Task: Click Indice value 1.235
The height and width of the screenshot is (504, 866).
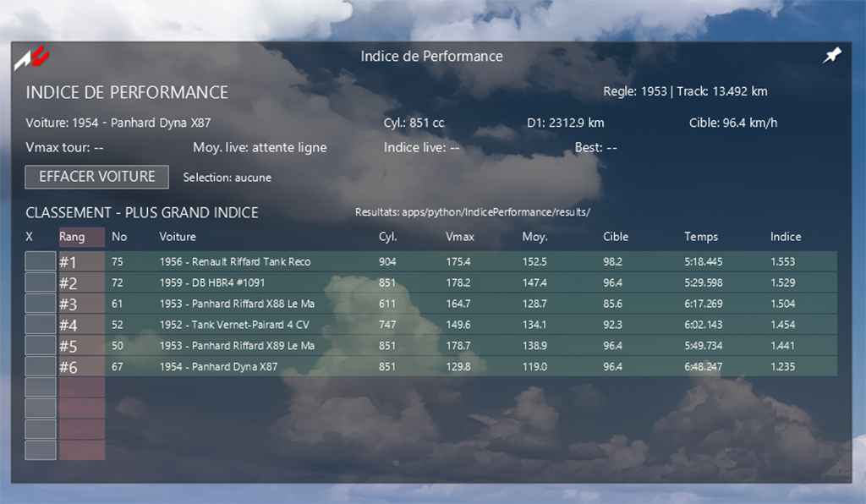Action: coord(782,366)
